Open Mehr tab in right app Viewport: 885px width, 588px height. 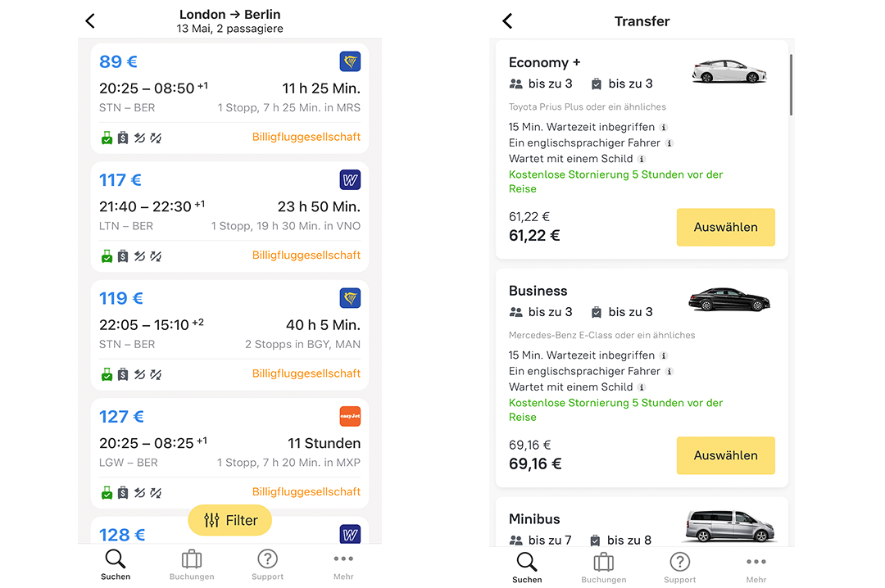[756, 565]
